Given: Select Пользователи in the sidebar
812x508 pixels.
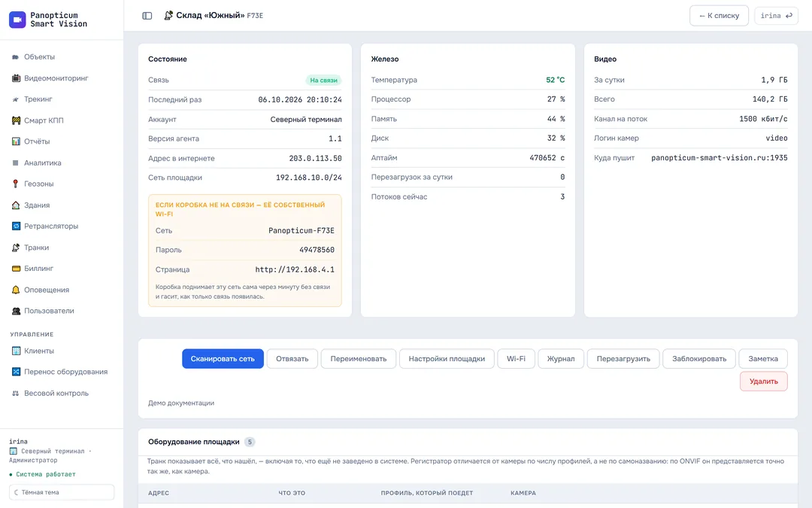Looking at the screenshot, I should coord(42,311).
